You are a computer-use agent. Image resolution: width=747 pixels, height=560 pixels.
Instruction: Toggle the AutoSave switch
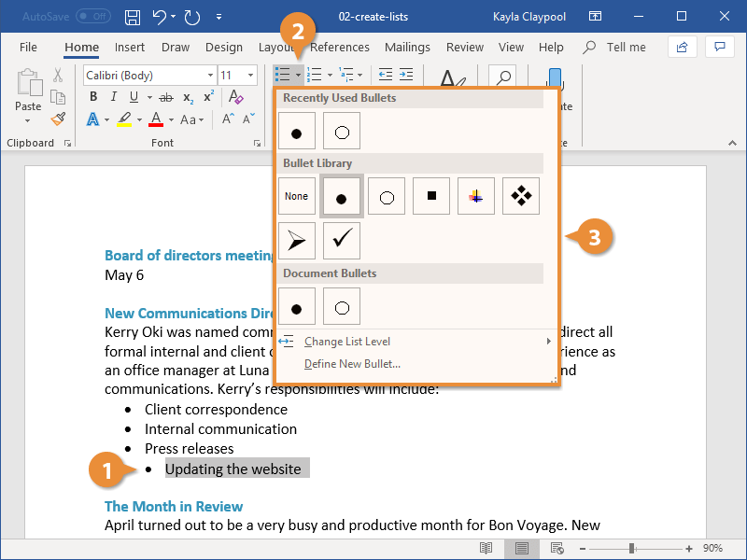(92, 17)
